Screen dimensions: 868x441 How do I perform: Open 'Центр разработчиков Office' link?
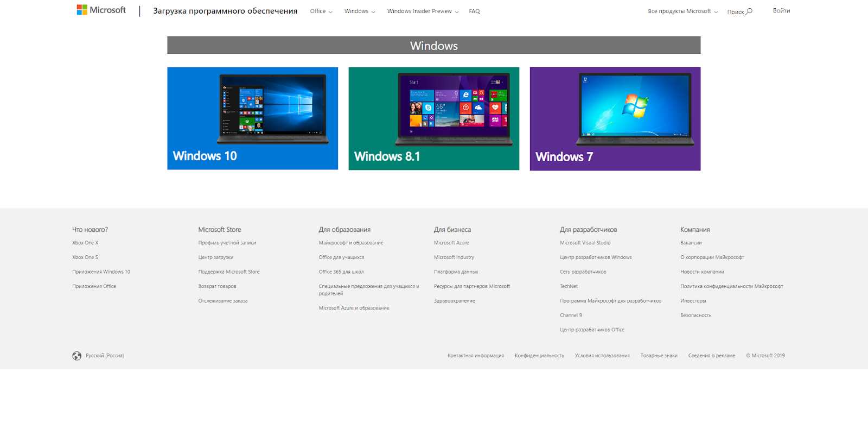[x=592, y=330]
